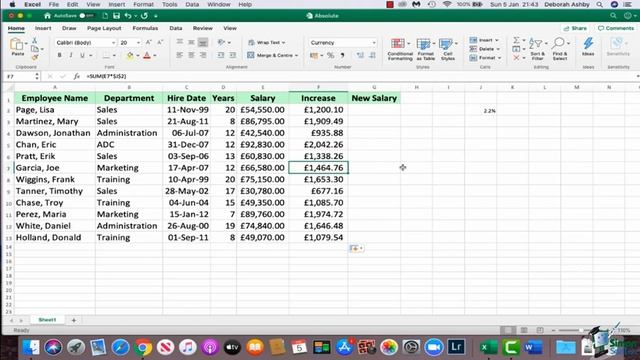
Task: Click the Redo arrow icon
Action: pyautogui.click(x=144, y=16)
